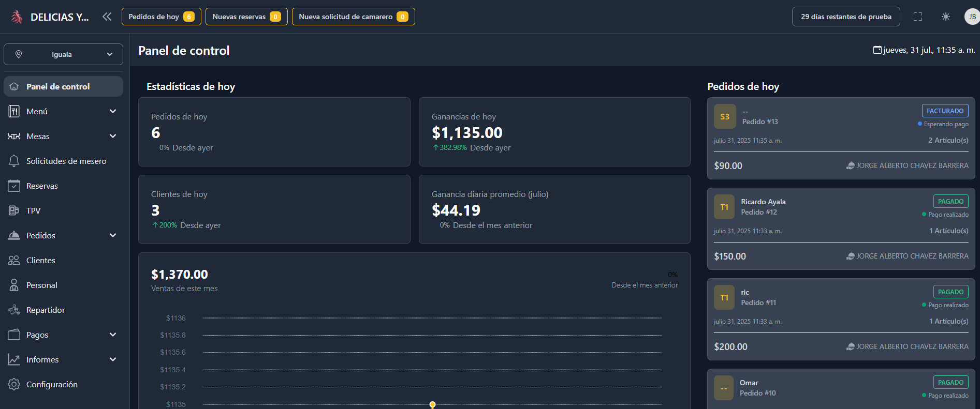Click the yellow data point on sales chart
980x409 pixels.
pos(433,404)
